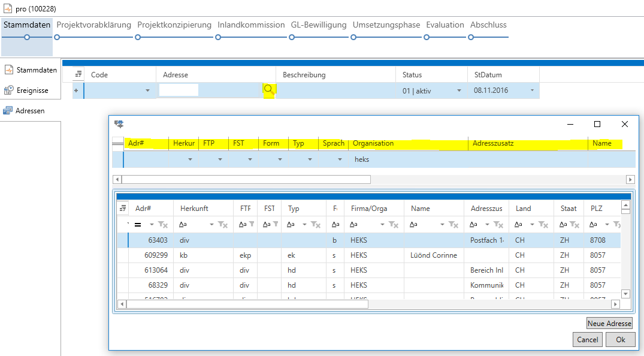Clear the Firma/Orga column filter
Image resolution: width=644 pixels, height=356 pixels.
coord(394,224)
